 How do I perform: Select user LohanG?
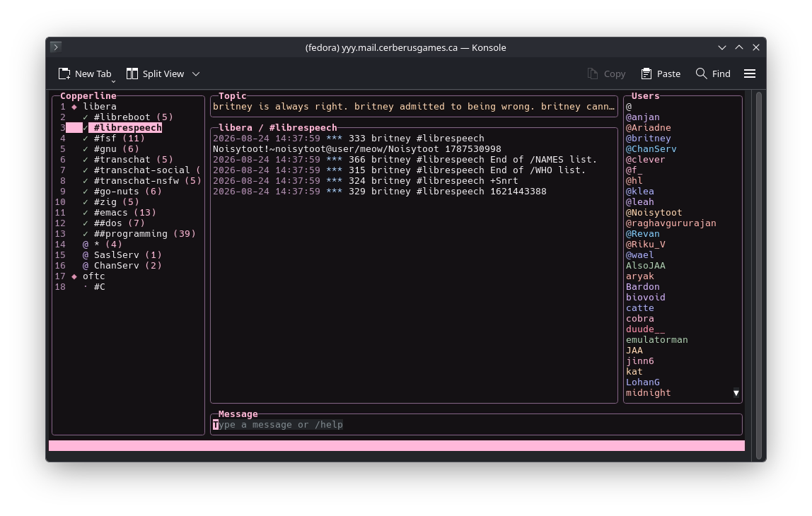[643, 382]
